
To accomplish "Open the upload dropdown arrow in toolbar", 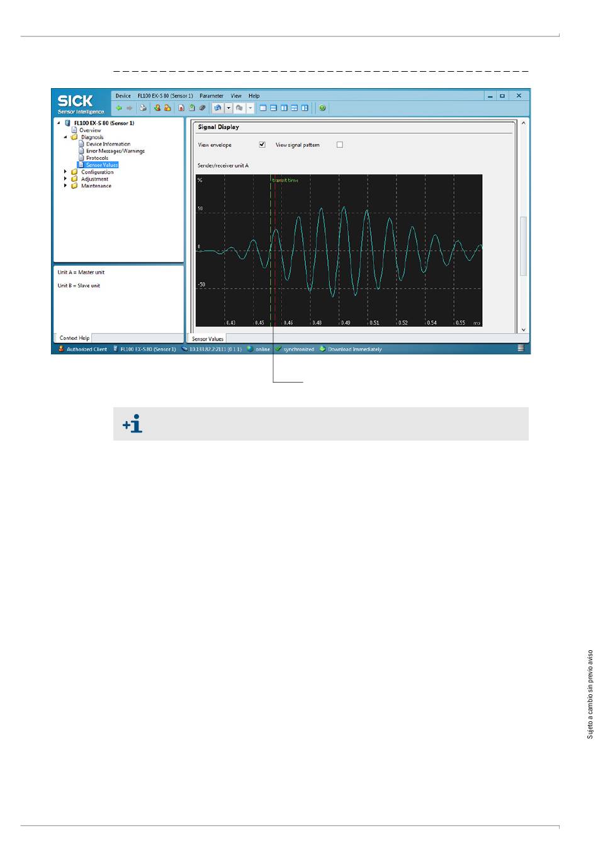I will [228, 108].
